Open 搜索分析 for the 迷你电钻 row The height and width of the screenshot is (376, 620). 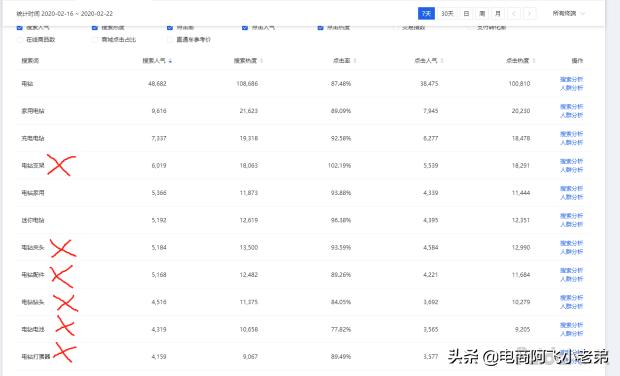[571, 216]
